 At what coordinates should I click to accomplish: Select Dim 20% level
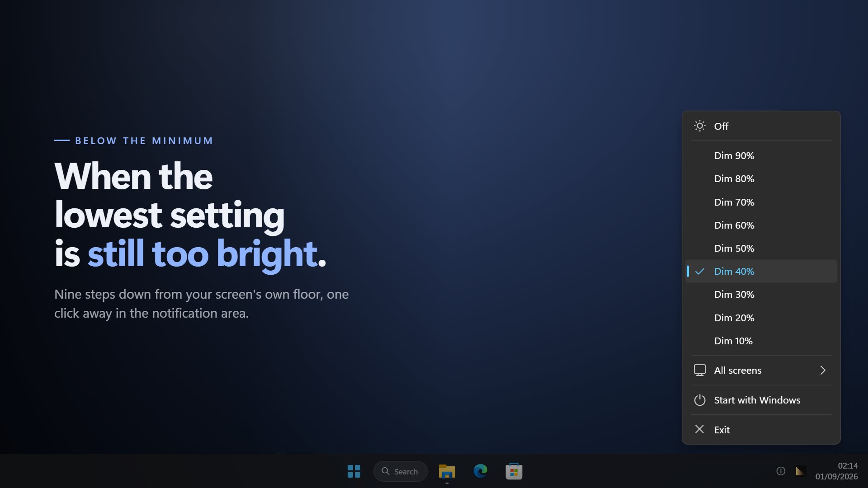pos(761,318)
